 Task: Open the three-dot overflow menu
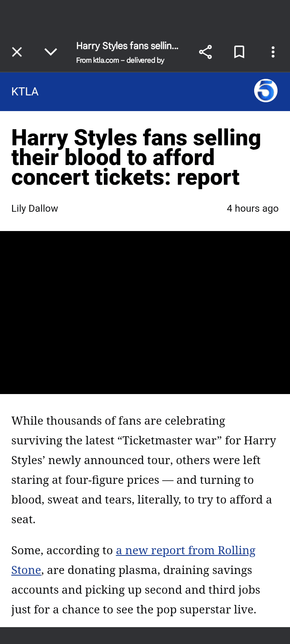[x=273, y=52]
